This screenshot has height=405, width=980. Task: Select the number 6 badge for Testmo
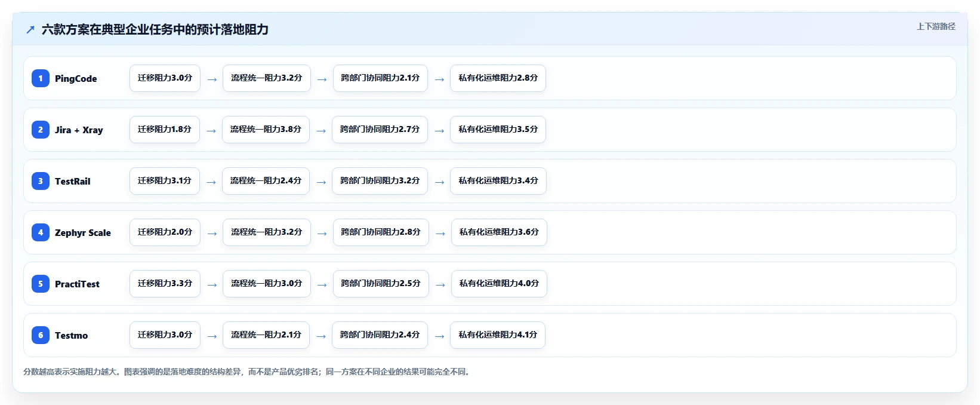[x=41, y=335]
